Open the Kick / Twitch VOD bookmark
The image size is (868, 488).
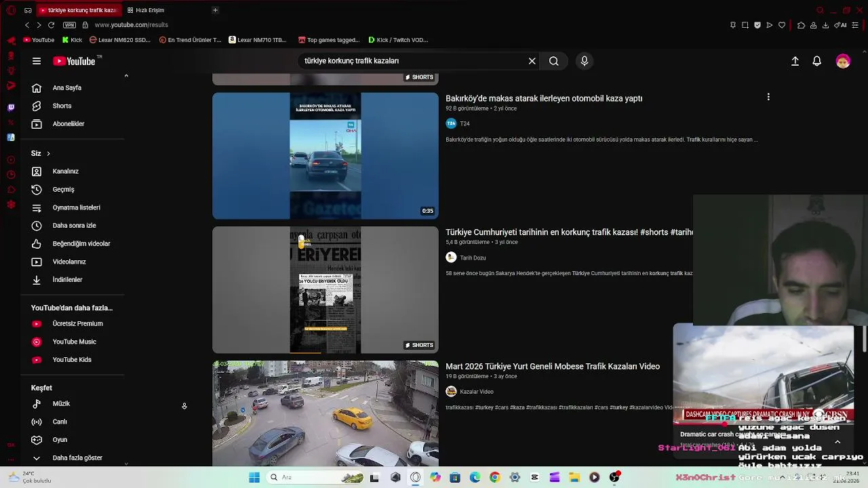398,40
